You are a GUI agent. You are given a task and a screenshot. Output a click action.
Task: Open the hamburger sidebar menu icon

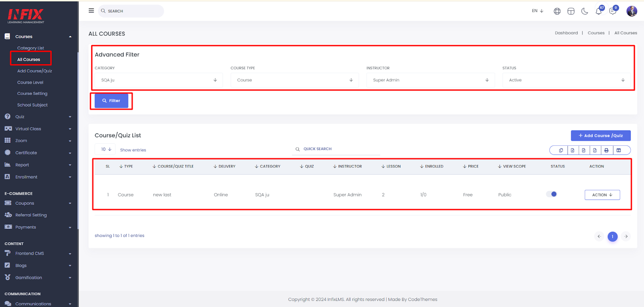pos(91,10)
